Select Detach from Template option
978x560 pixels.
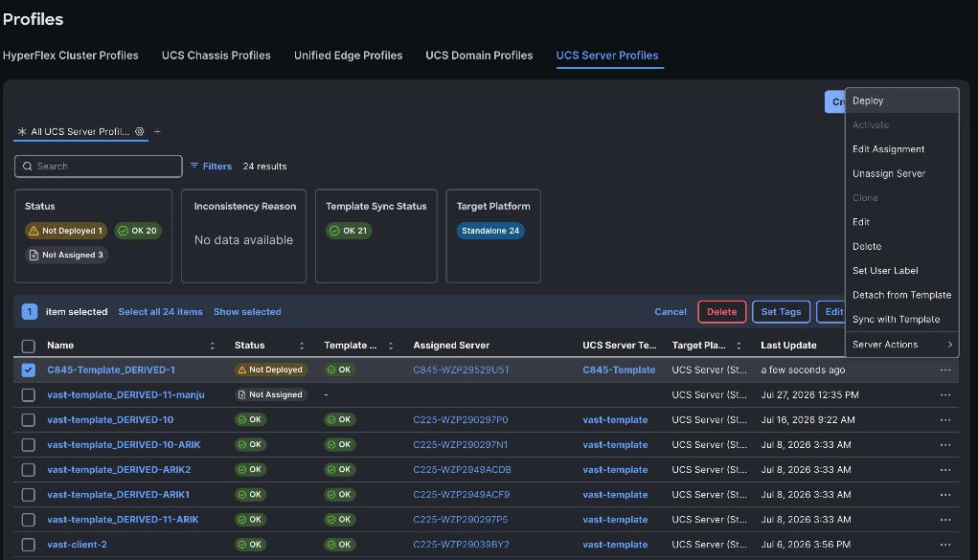click(902, 295)
